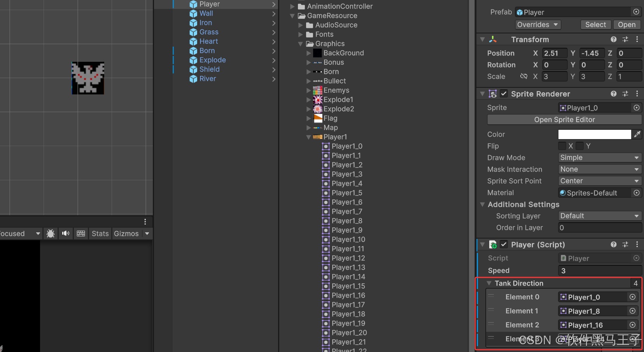Viewport: 644px width, 352px height.
Task: Edit the Tank Direction size field
Action: click(x=635, y=283)
